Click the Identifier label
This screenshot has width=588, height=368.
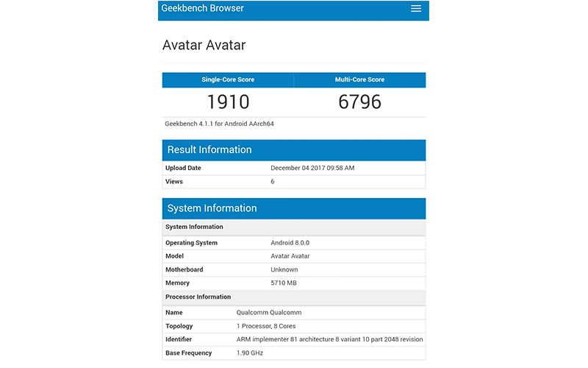tap(179, 339)
